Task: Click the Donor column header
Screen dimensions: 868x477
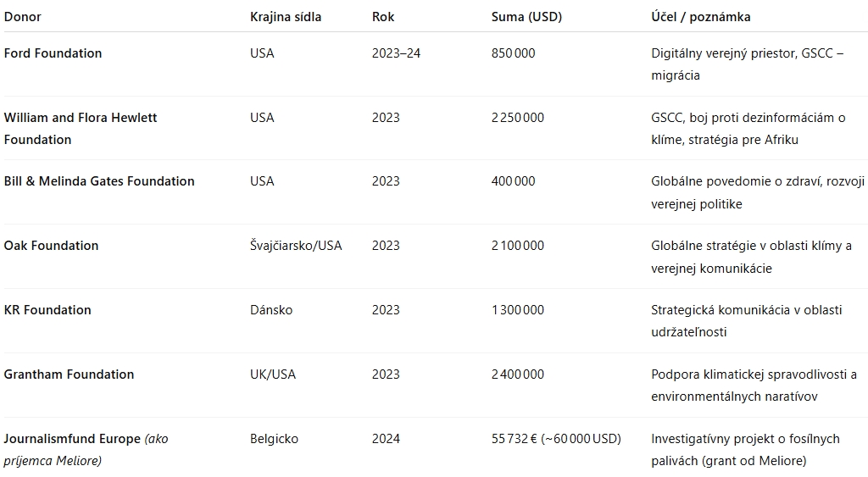Action: tap(23, 17)
